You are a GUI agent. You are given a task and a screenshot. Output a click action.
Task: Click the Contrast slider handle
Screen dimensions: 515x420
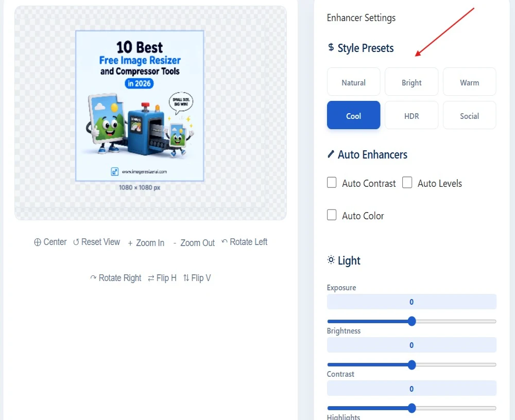coord(411,408)
